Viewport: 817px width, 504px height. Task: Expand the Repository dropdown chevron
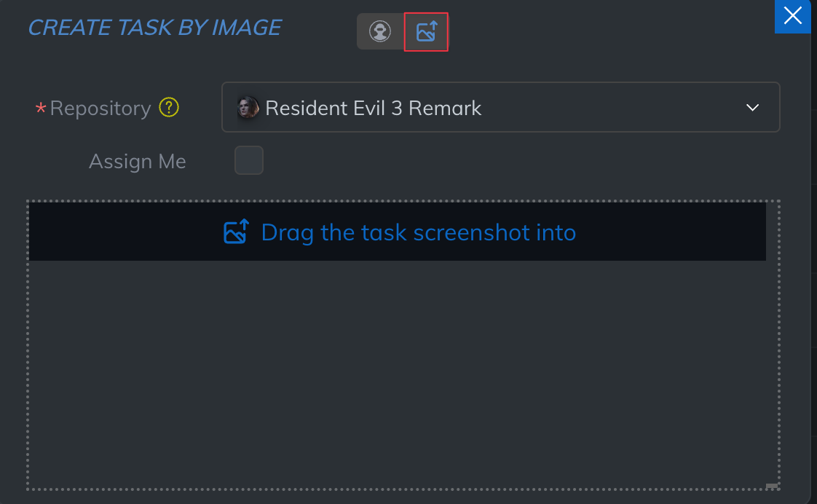coord(753,108)
